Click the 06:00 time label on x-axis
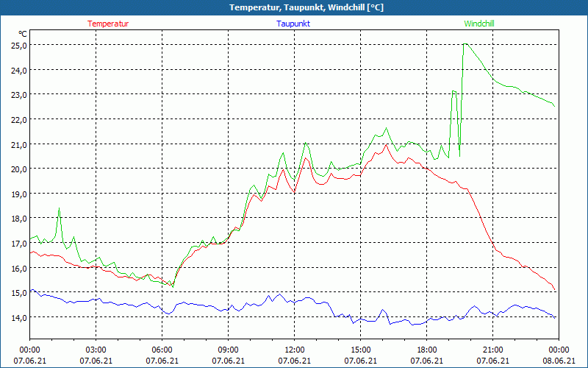The width and height of the screenshot is (588, 368). tap(162, 350)
